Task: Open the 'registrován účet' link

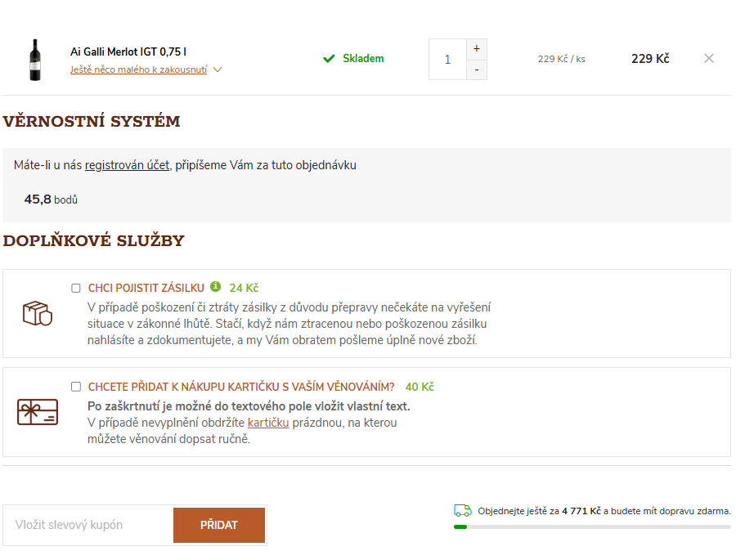Action: point(127,165)
